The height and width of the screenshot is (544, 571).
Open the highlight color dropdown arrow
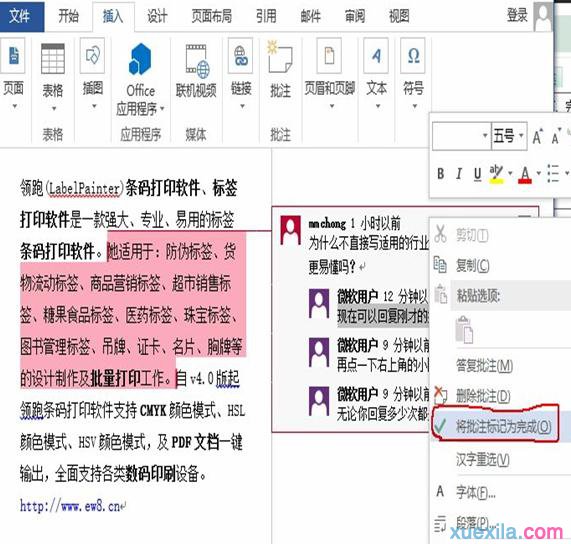(x=510, y=173)
